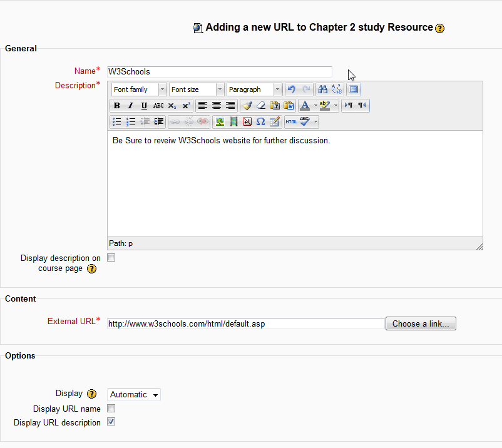This screenshot has height=448, width=502.
Task: Open help icon beside page title
Action: pyautogui.click(x=440, y=29)
